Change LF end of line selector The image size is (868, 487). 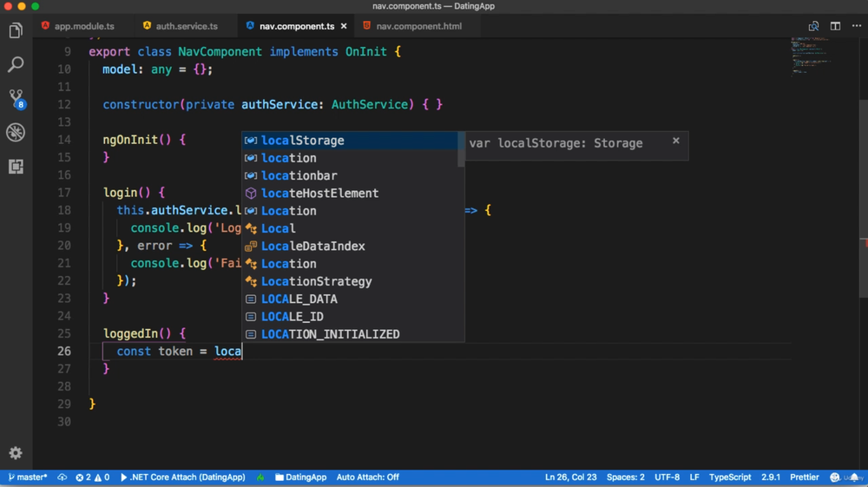point(694,477)
